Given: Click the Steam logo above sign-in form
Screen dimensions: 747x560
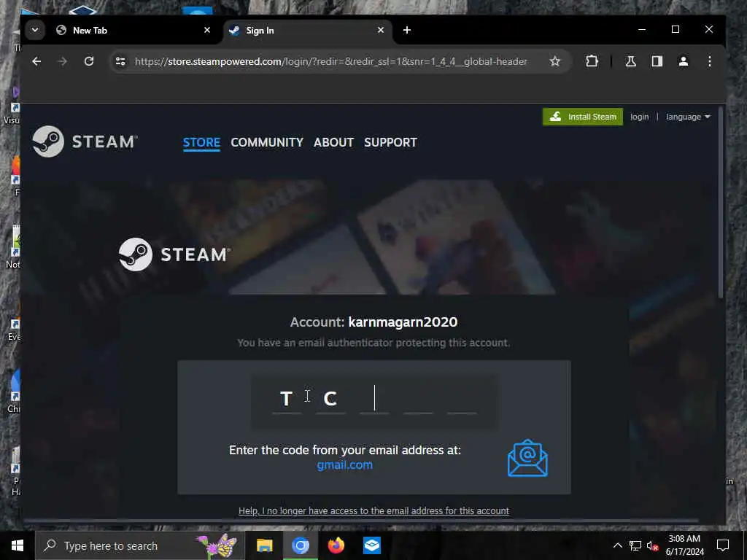Looking at the screenshot, I should pos(174,254).
